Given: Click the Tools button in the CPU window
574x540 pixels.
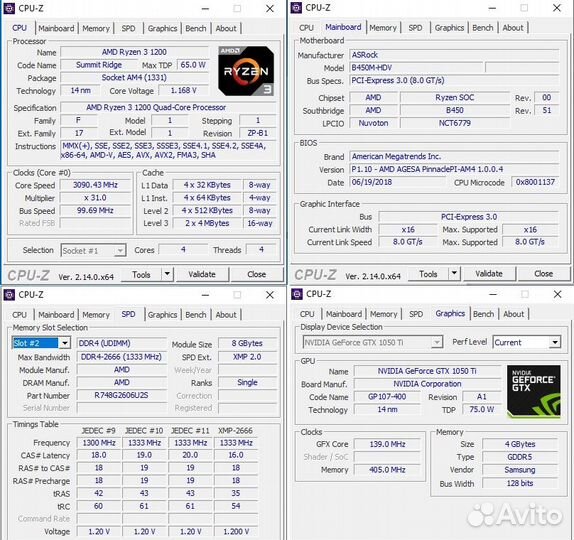Looking at the screenshot, I should (141, 274).
